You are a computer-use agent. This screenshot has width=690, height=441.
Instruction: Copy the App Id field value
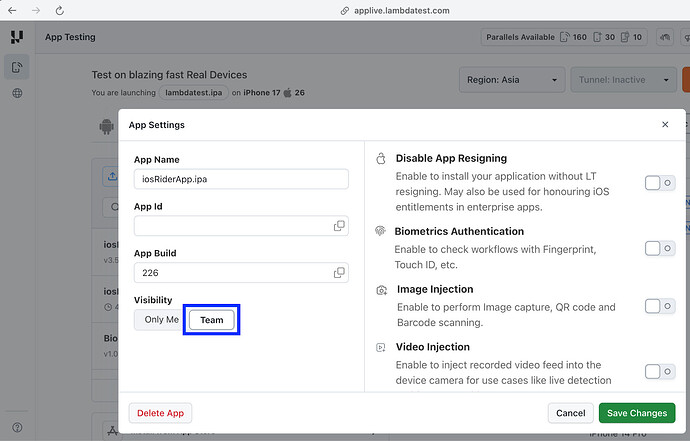[x=339, y=226]
